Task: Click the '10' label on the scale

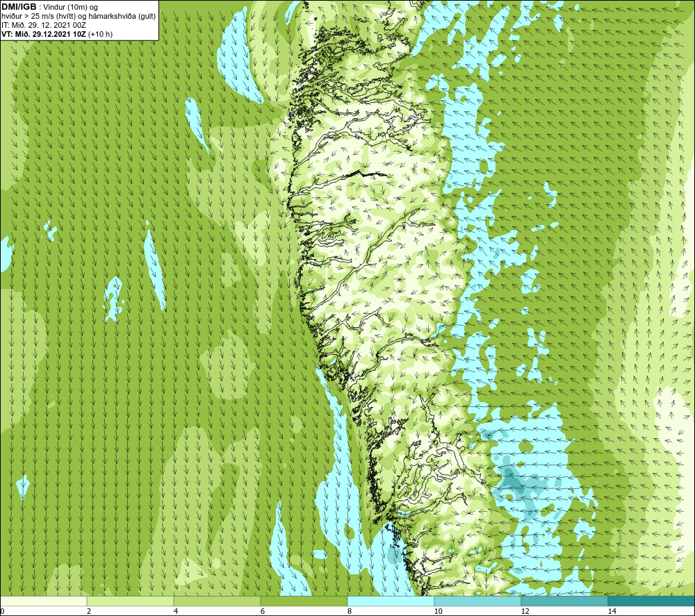Action: 439,611
